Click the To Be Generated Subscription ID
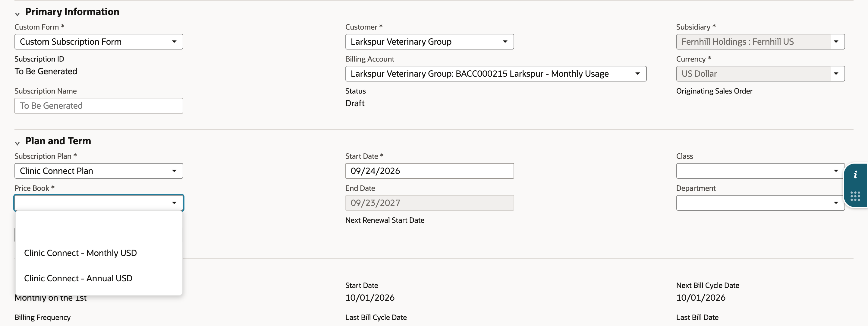 [x=46, y=71]
